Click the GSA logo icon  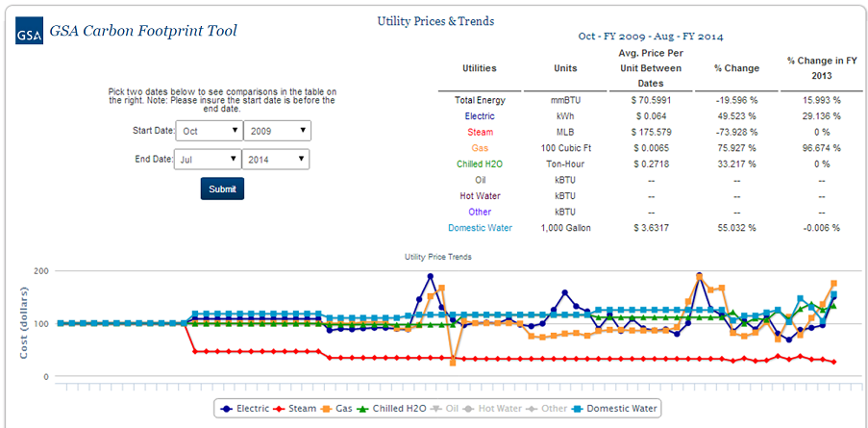click(x=30, y=32)
